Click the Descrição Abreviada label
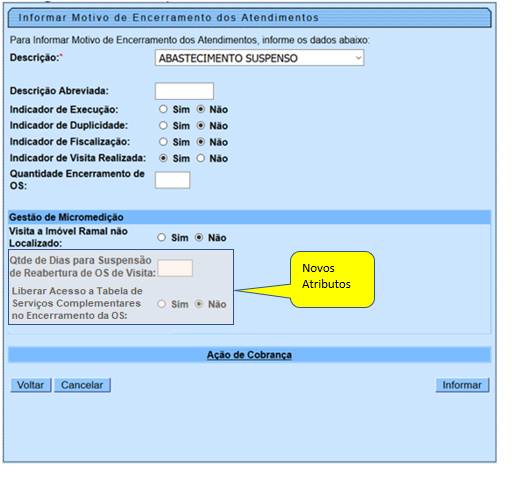The width and height of the screenshot is (512, 477). [59, 91]
